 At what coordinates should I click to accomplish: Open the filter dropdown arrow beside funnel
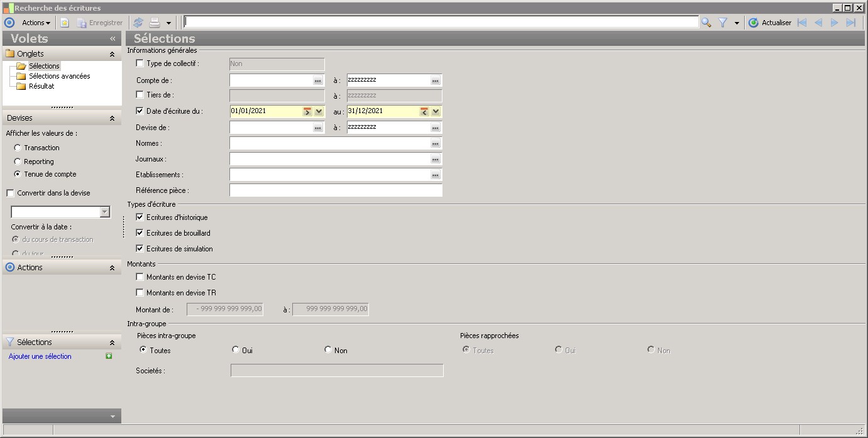737,23
